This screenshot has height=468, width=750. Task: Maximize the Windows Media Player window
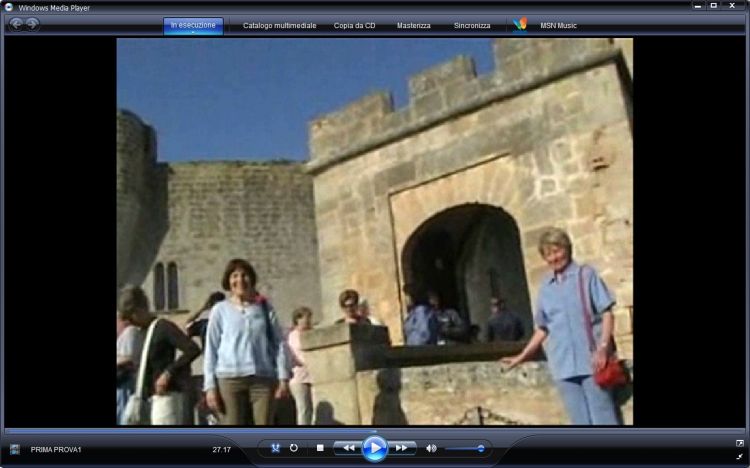tap(714, 6)
